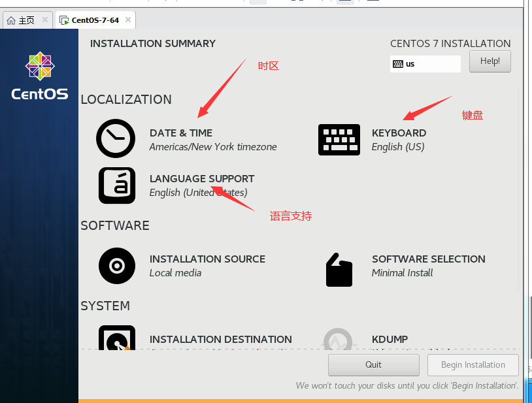Open Software Selection package icon
Viewport: 532px width, 403px height.
coord(339,270)
